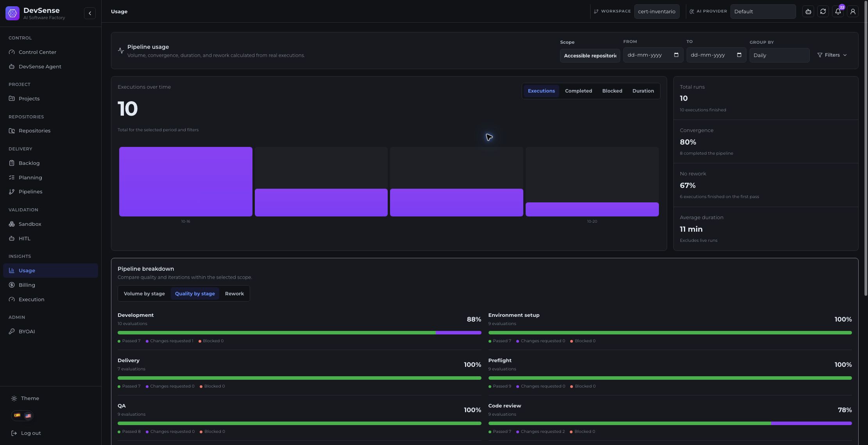Screen dimensions: 868x445
Task: Open the Backlog page
Action: click(50, 163)
